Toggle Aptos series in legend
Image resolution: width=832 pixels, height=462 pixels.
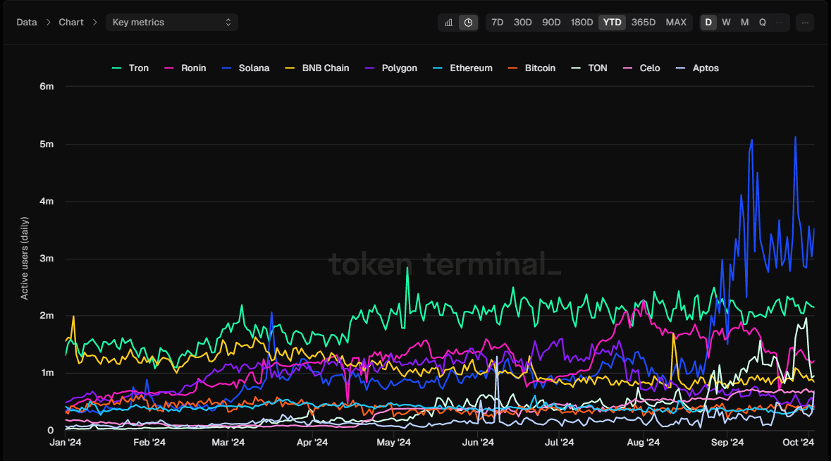pyautogui.click(x=697, y=68)
